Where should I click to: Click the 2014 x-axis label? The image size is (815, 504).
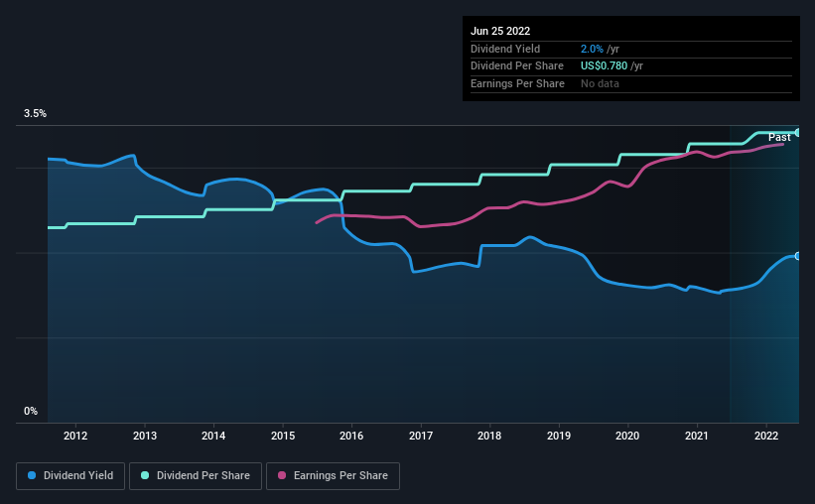click(x=213, y=436)
